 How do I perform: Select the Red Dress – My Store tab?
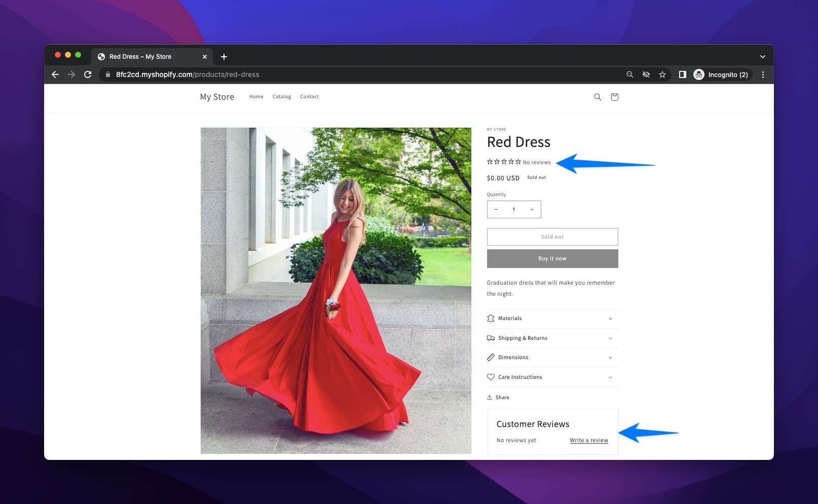coord(152,57)
